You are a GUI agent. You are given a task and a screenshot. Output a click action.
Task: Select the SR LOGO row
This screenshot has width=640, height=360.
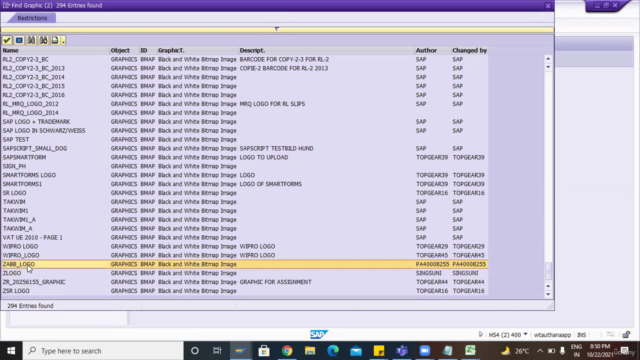244,193
